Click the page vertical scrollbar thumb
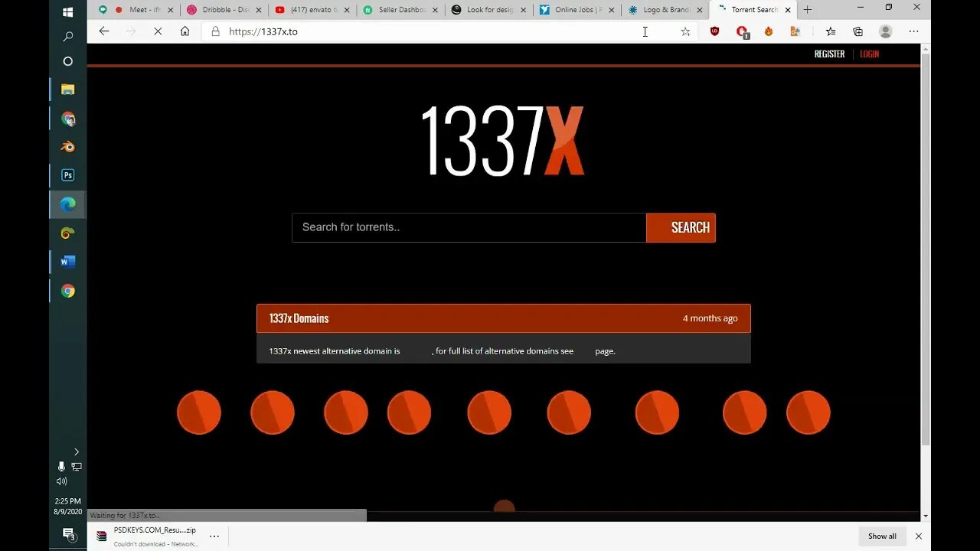 tap(926, 249)
